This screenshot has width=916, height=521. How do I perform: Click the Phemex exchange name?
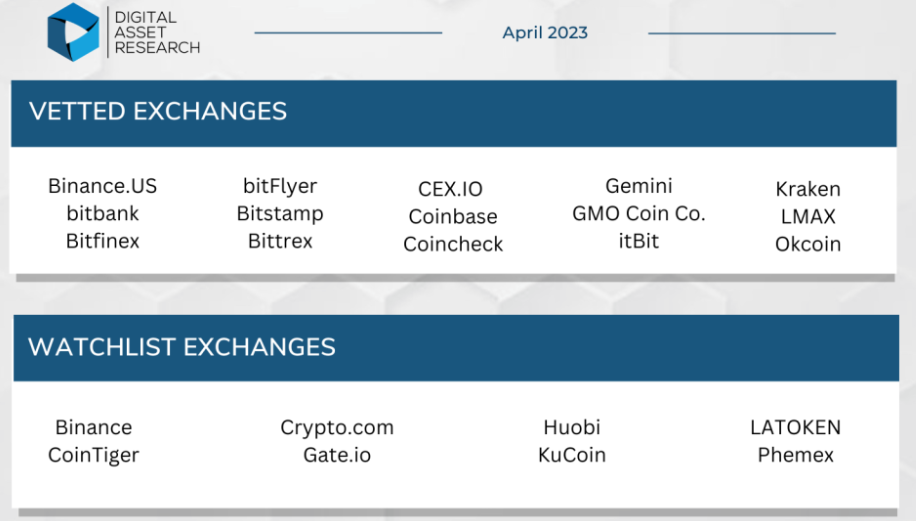(x=796, y=454)
